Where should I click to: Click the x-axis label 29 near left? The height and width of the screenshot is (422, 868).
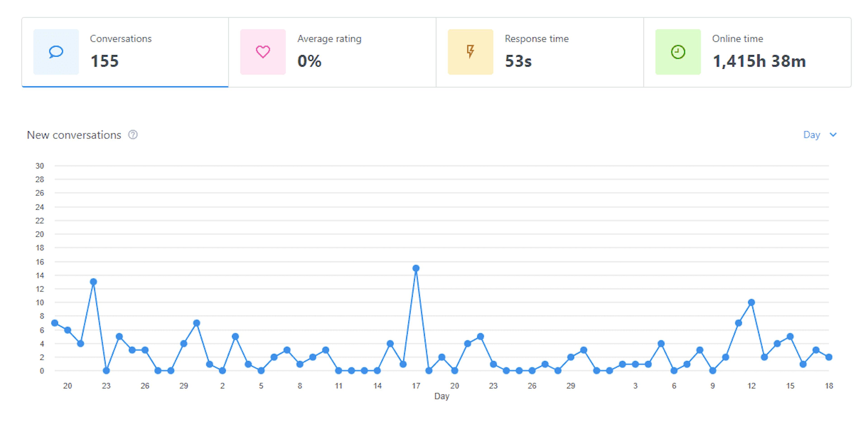(184, 386)
